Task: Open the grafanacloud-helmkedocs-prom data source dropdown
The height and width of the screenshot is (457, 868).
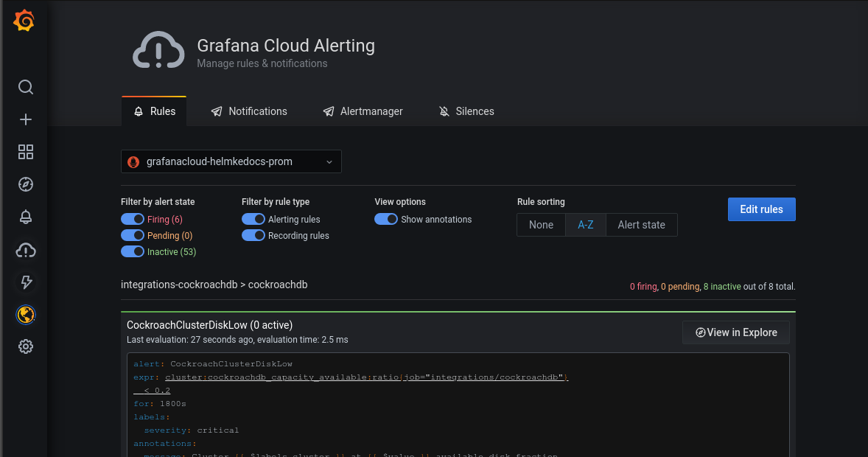Action: coord(231,161)
